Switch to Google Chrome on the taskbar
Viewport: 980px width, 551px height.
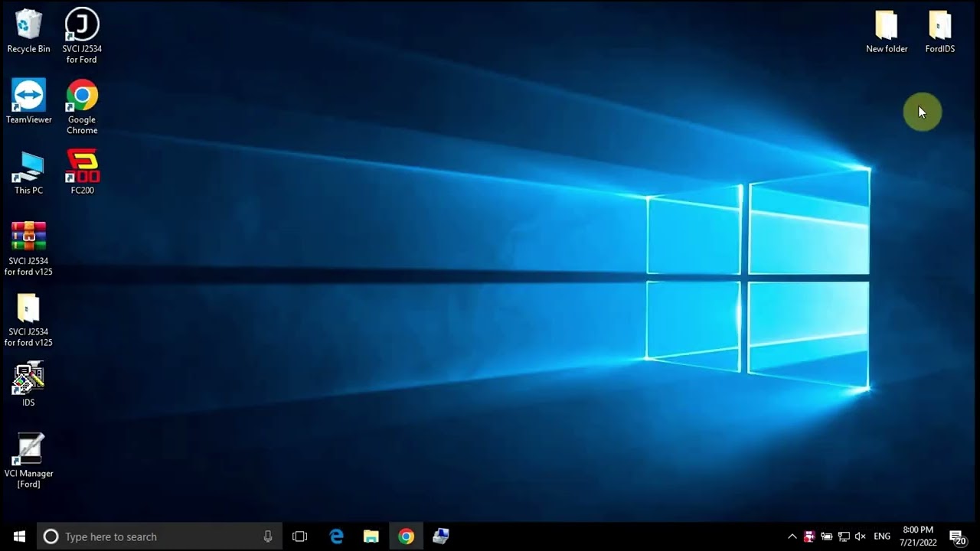coord(407,536)
